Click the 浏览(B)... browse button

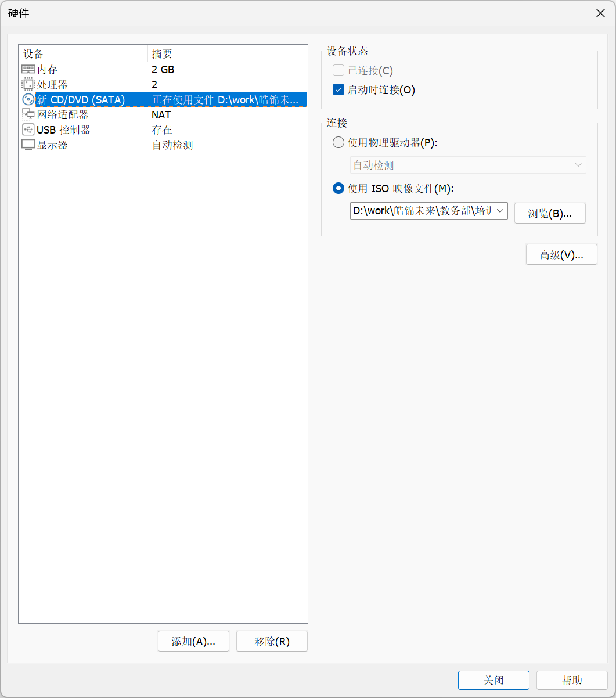pos(549,213)
